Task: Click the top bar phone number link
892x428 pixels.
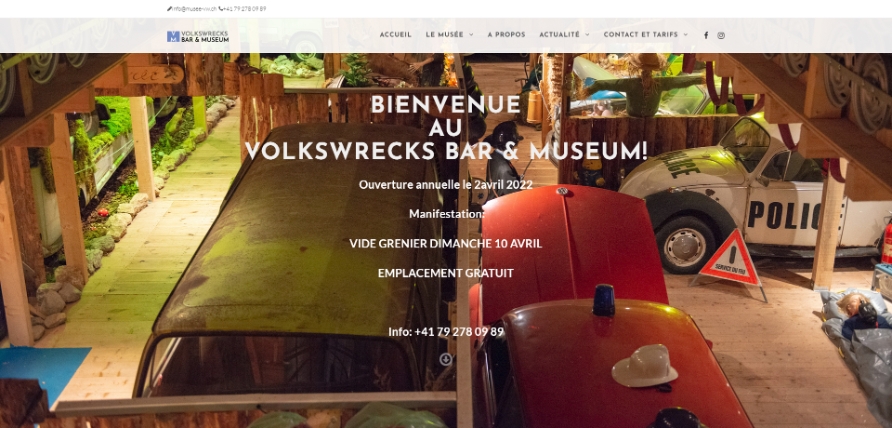Action: (245, 9)
